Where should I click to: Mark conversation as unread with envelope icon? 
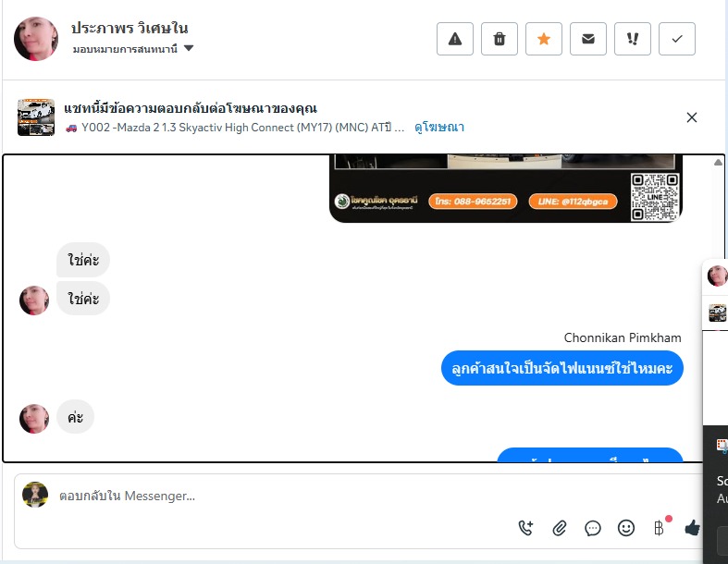pyautogui.click(x=587, y=39)
